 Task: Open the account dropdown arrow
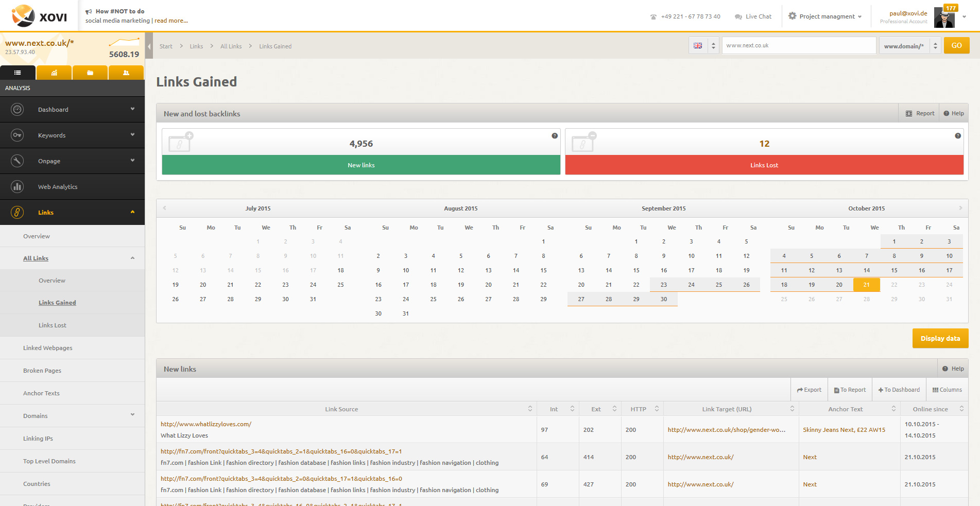pyautogui.click(x=965, y=16)
